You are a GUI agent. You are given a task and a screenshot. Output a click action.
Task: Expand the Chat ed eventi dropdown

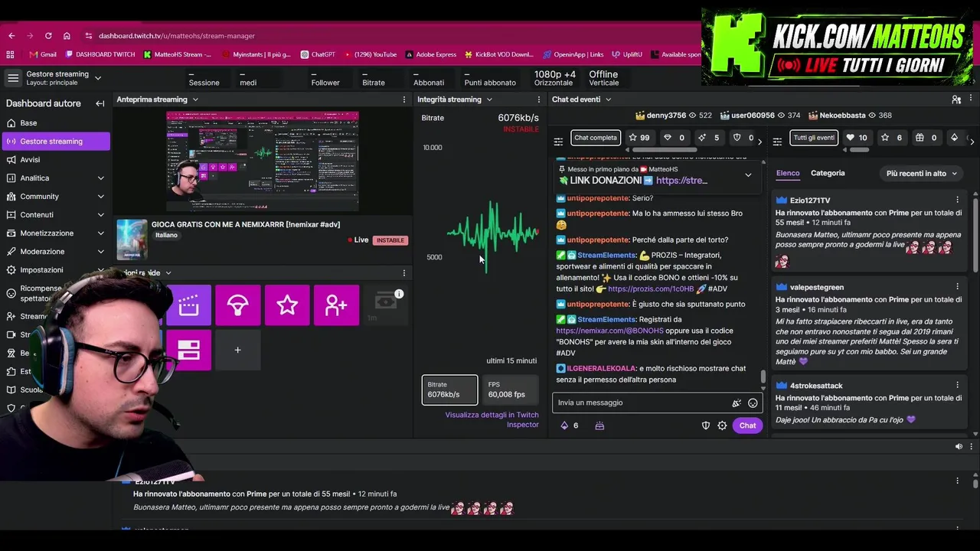tap(608, 99)
